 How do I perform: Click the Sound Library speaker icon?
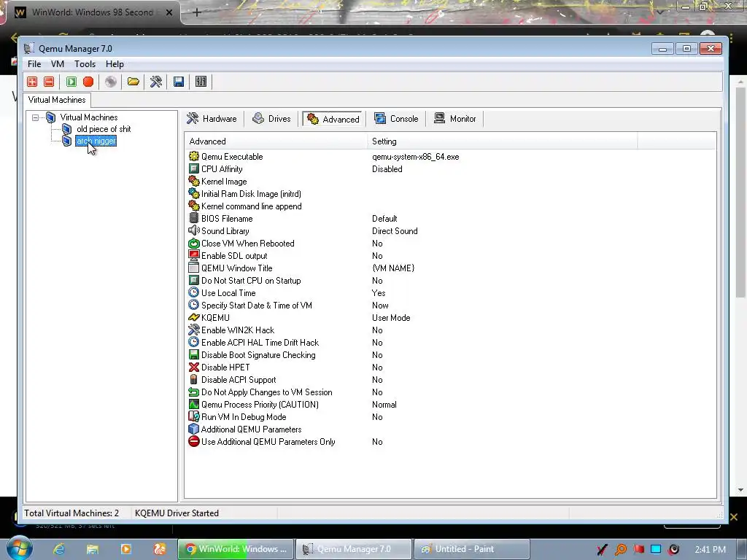tap(193, 230)
